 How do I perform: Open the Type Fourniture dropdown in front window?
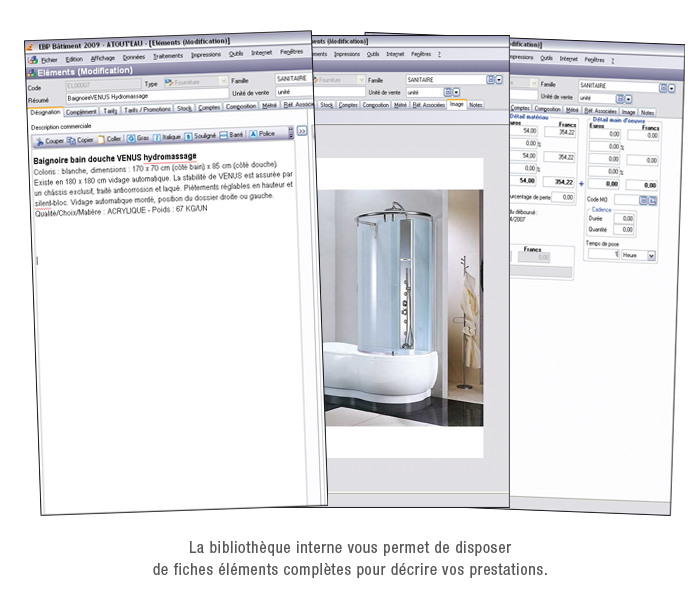pyautogui.click(x=224, y=81)
